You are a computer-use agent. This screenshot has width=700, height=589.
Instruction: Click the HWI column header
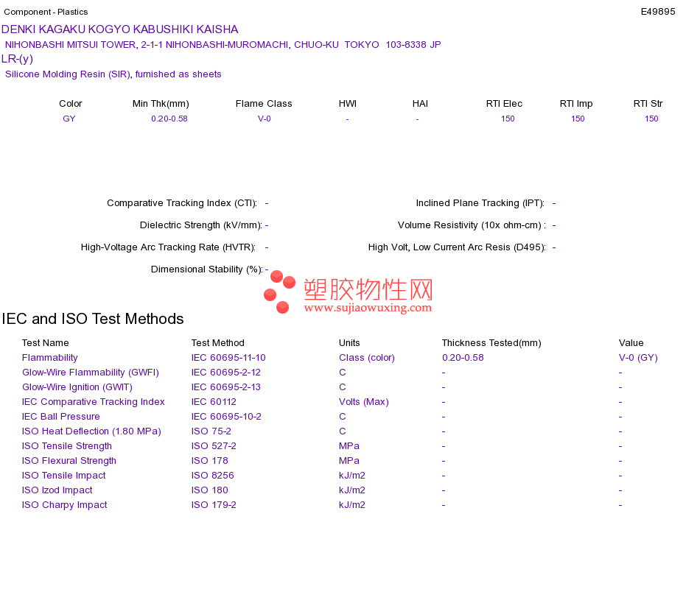[347, 104]
